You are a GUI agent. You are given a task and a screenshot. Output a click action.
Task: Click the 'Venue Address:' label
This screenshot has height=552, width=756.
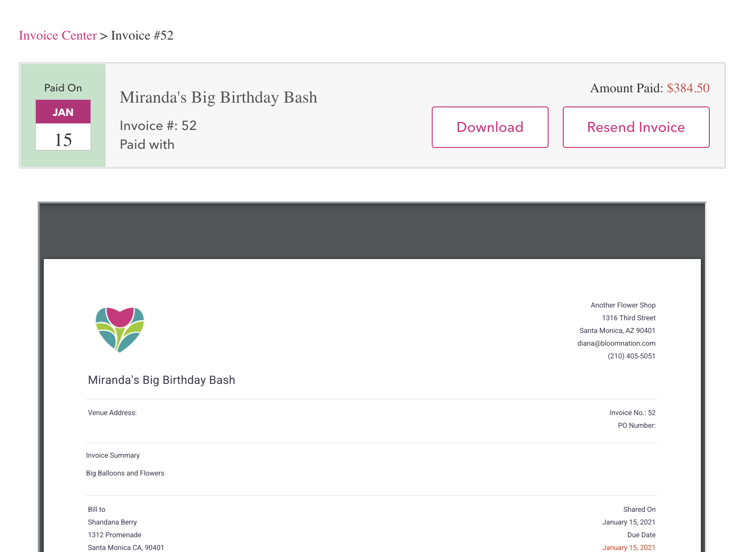(112, 413)
